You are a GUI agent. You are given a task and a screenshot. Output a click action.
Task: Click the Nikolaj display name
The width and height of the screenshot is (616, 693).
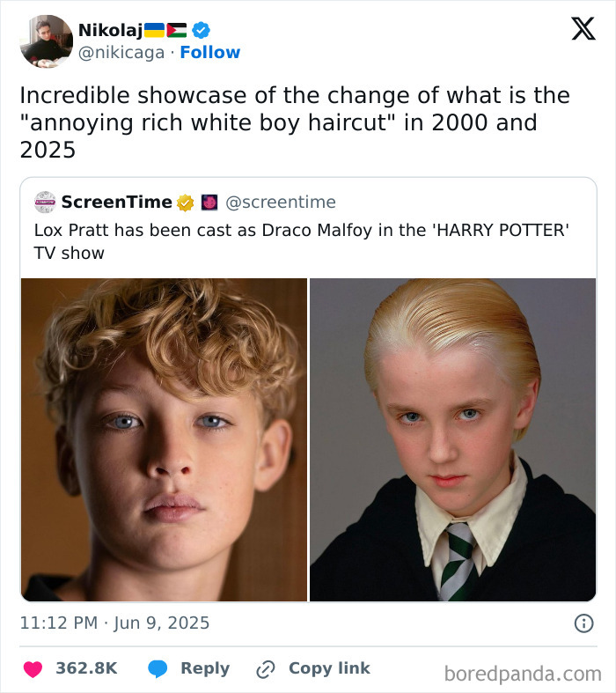coord(109,30)
